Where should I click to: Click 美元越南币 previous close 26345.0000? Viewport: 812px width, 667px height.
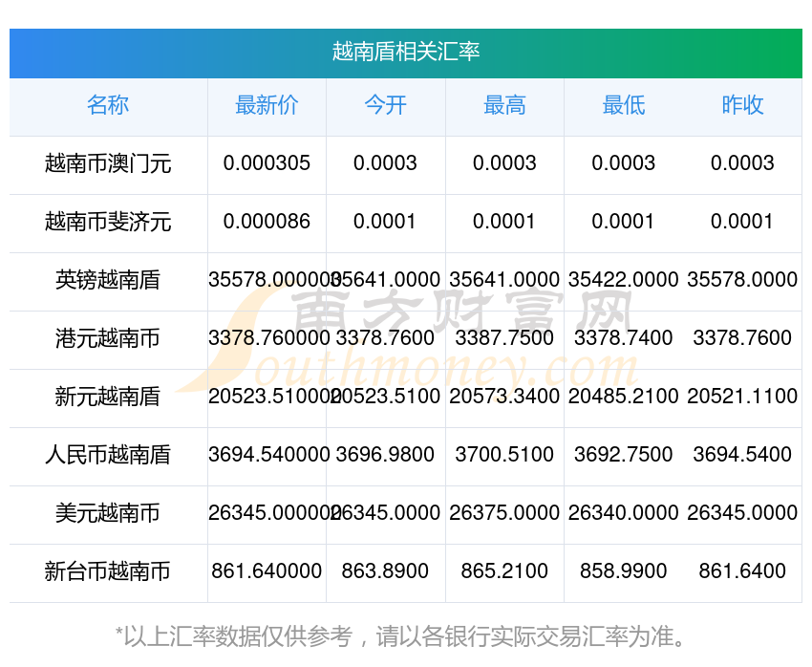[742, 513]
